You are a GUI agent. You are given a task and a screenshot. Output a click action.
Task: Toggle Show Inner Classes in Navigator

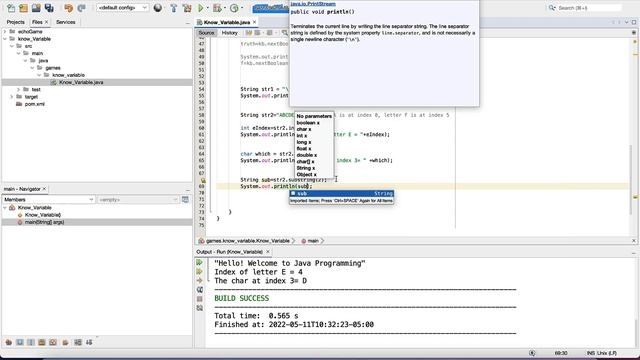(53, 342)
